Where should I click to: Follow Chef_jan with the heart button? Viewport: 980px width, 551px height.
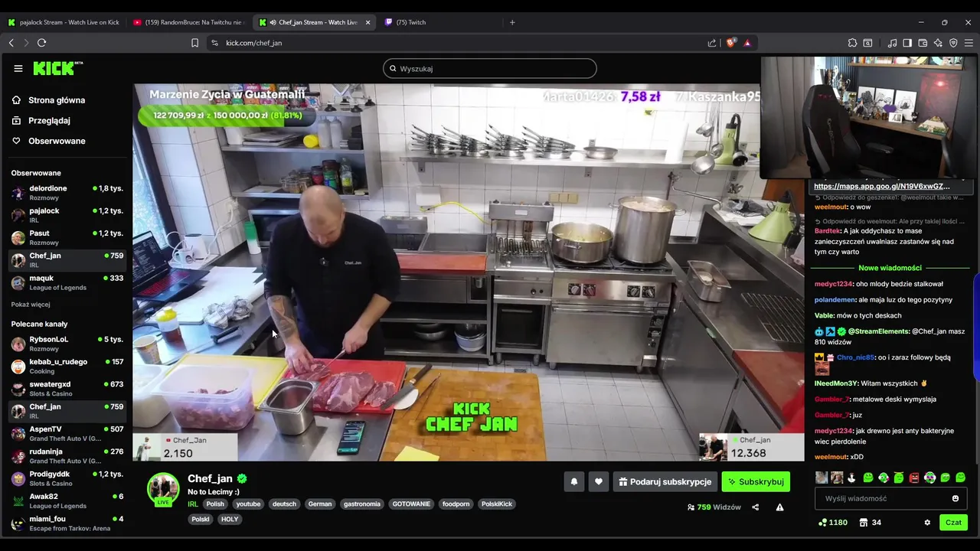[599, 481]
